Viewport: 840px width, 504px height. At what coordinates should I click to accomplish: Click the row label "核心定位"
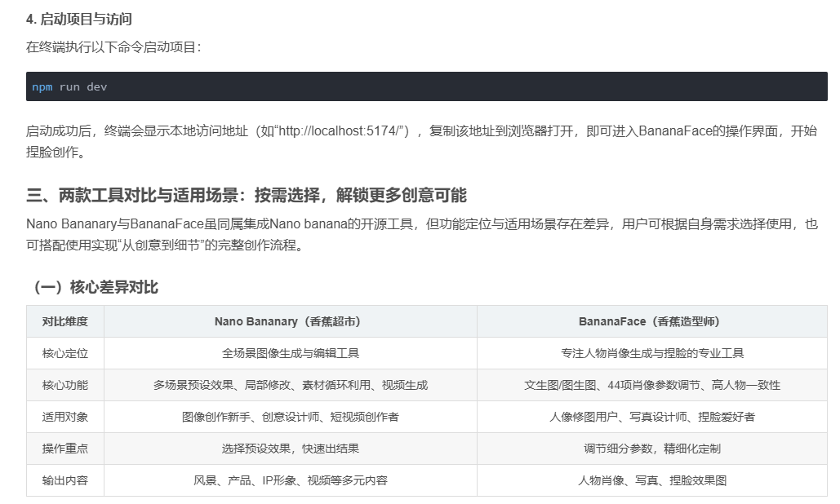pyautogui.click(x=64, y=353)
